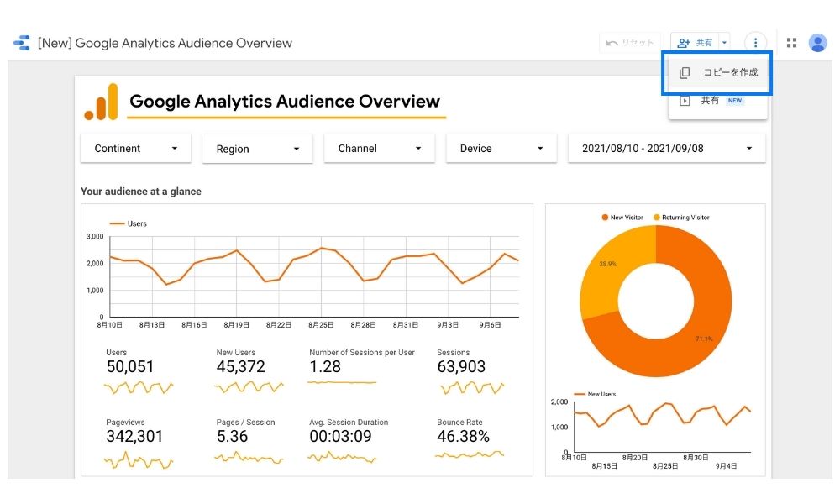Open the Device filter dropdown

[501, 149]
